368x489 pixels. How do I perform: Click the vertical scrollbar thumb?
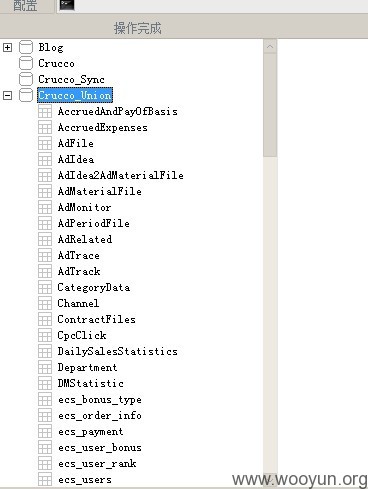pyautogui.click(x=270, y=105)
